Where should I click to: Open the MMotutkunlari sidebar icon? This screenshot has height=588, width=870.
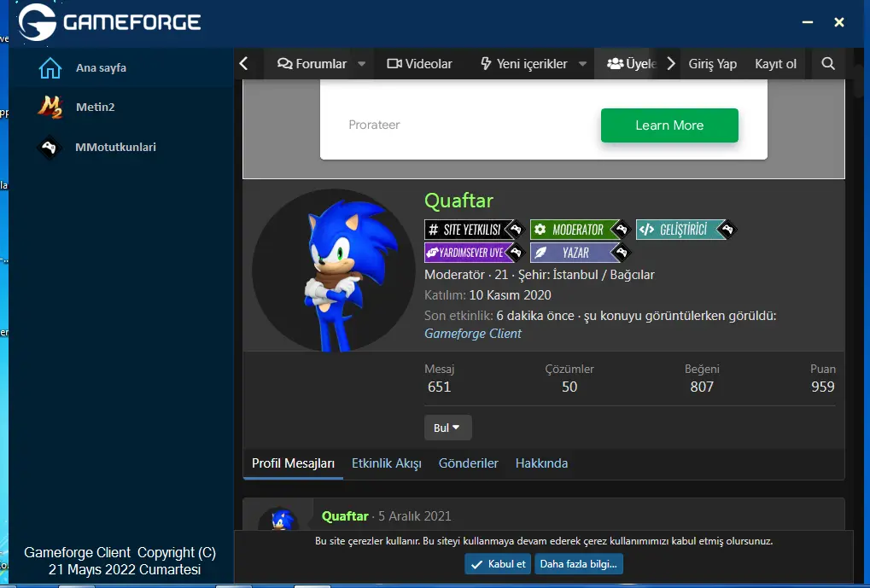50,147
